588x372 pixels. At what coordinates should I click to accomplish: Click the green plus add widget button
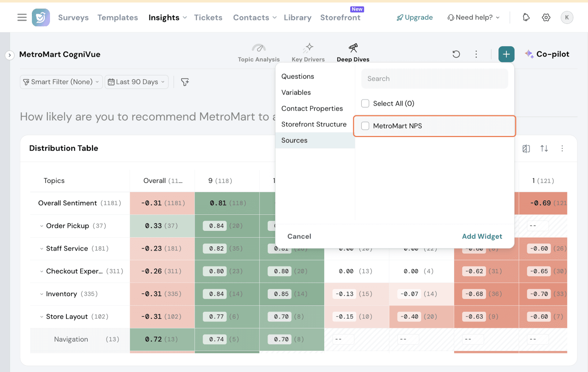click(506, 54)
